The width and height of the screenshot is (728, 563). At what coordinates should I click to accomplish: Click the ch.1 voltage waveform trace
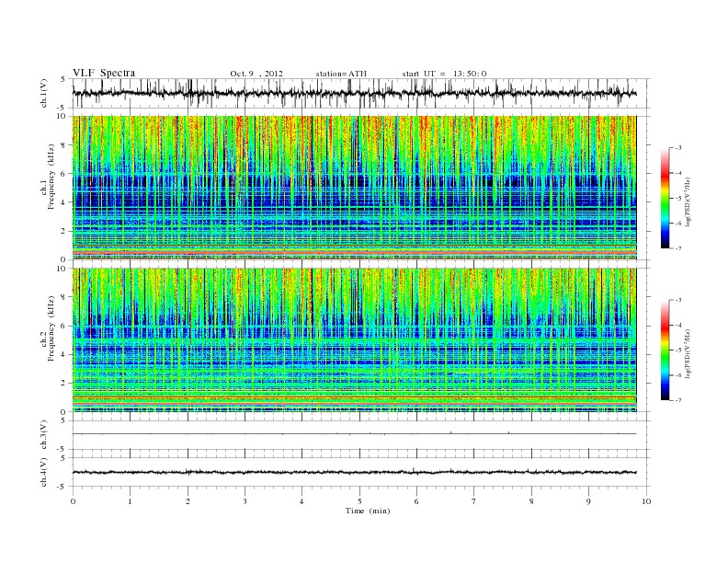pyautogui.click(x=355, y=93)
